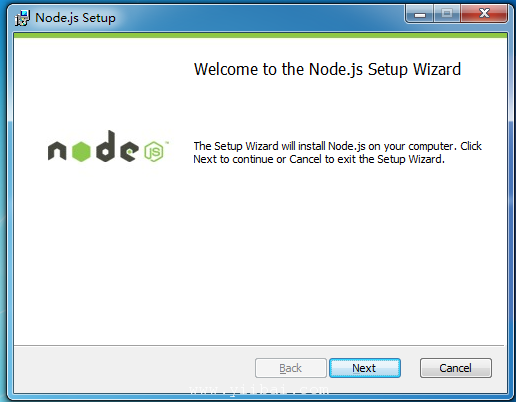Click the disabled maximize window button

coord(447,14)
